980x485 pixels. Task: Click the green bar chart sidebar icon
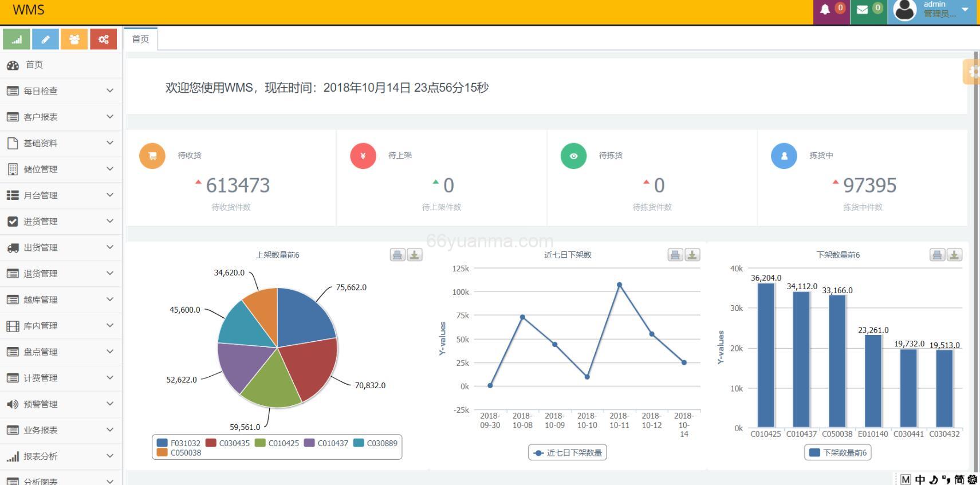pos(17,40)
